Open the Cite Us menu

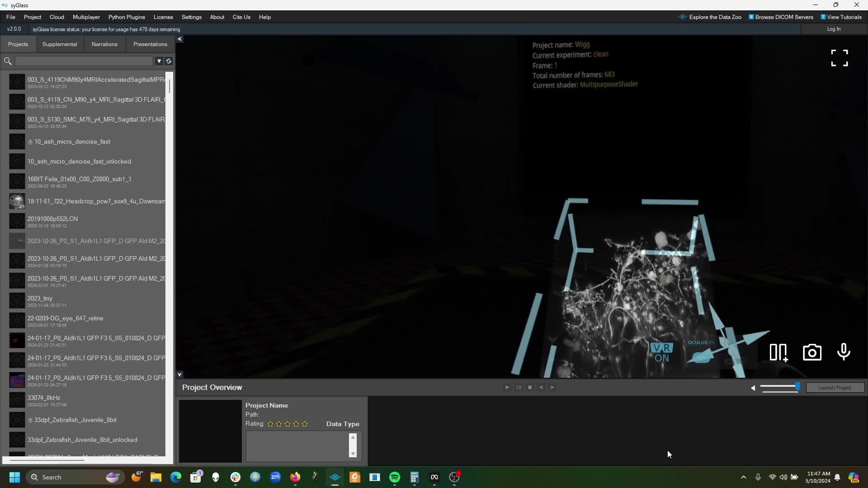tap(241, 17)
